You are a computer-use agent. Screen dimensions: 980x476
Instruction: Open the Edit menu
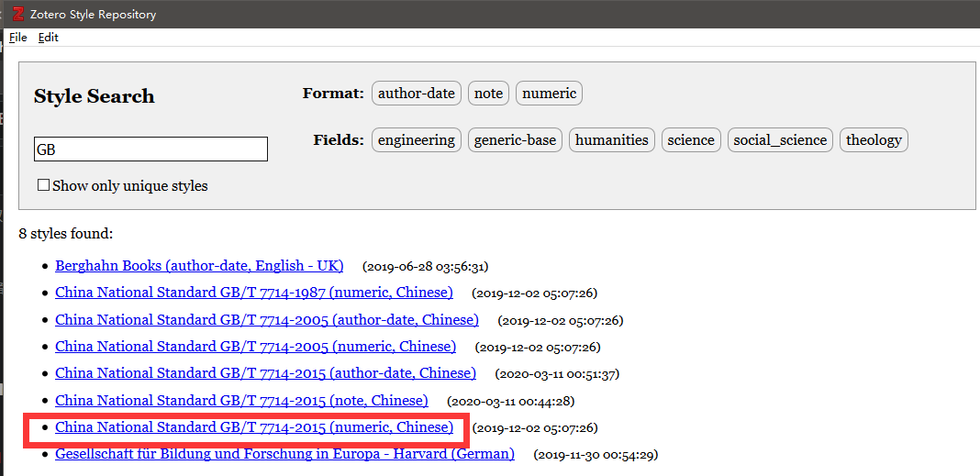pos(48,38)
